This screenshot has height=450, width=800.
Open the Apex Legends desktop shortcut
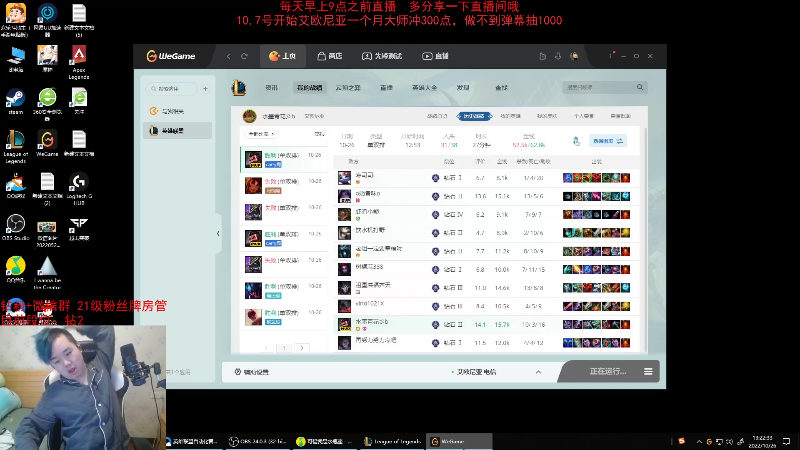[79, 62]
